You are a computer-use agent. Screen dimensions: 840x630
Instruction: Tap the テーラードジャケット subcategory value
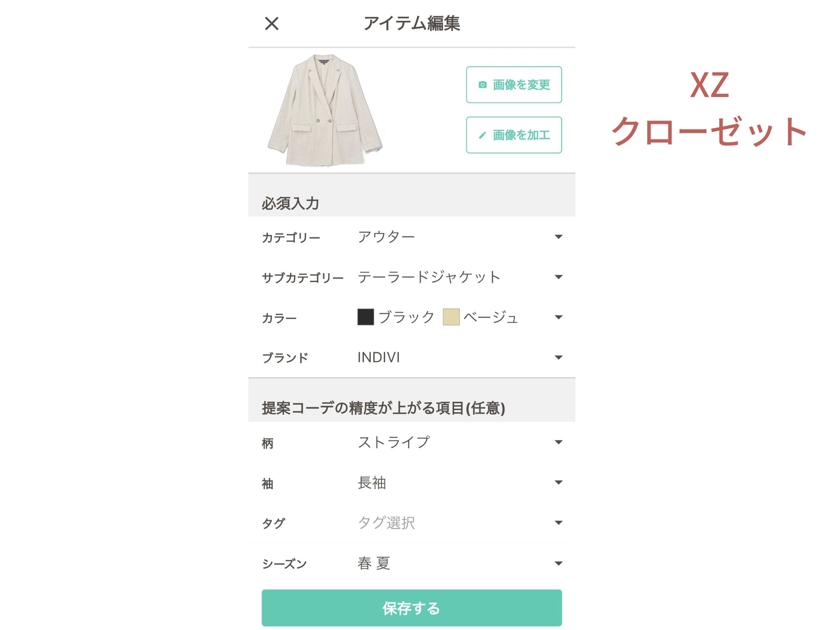coord(429,277)
